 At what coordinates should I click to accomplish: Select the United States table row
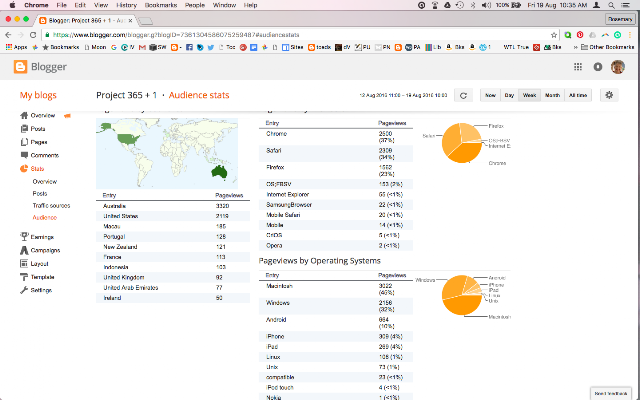point(173,216)
